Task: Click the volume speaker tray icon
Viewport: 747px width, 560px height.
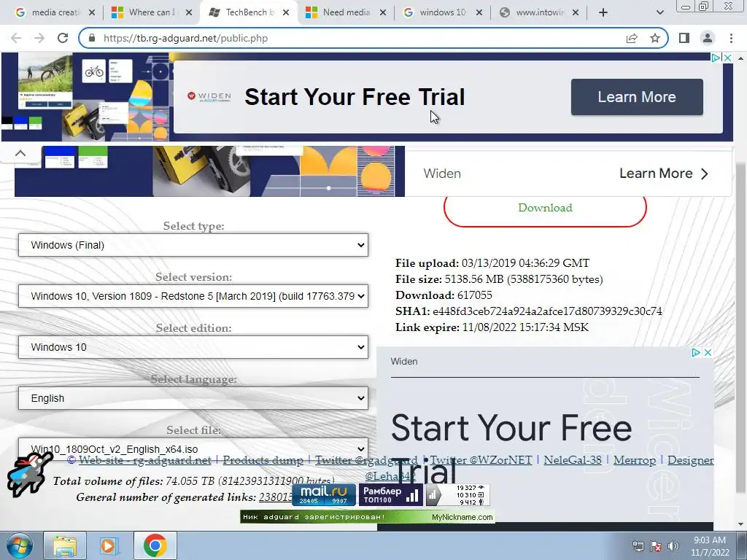Action: coord(673,546)
